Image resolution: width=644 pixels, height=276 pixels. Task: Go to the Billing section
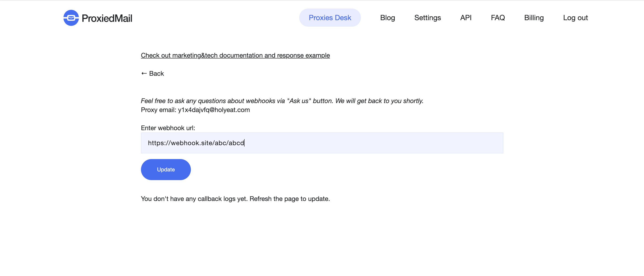(534, 18)
